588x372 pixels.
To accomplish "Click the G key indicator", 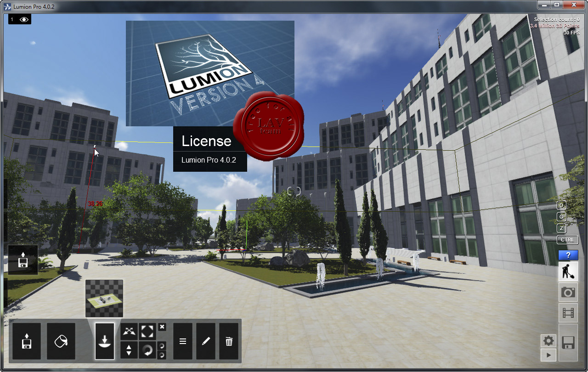I will point(561,216).
